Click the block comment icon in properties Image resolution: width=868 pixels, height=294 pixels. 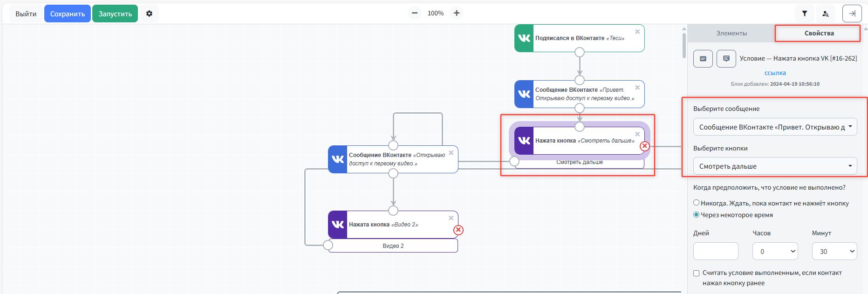(x=726, y=59)
